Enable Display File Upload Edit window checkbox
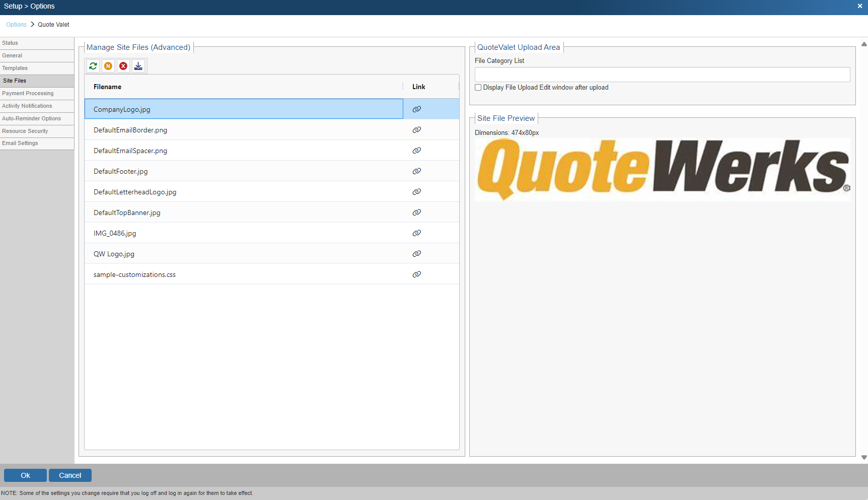Screen dimensions: 868x500 [x=478, y=88]
